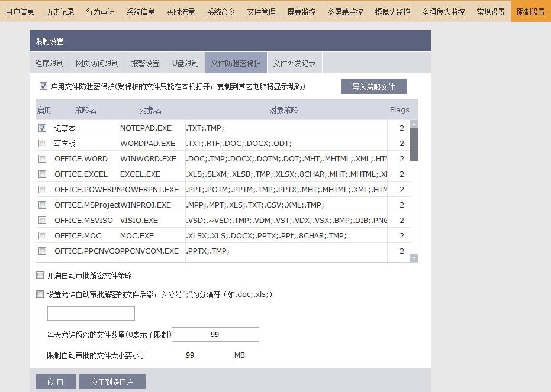Click the 应用 button
Viewport: 551px width, 392px height.
tap(55, 382)
